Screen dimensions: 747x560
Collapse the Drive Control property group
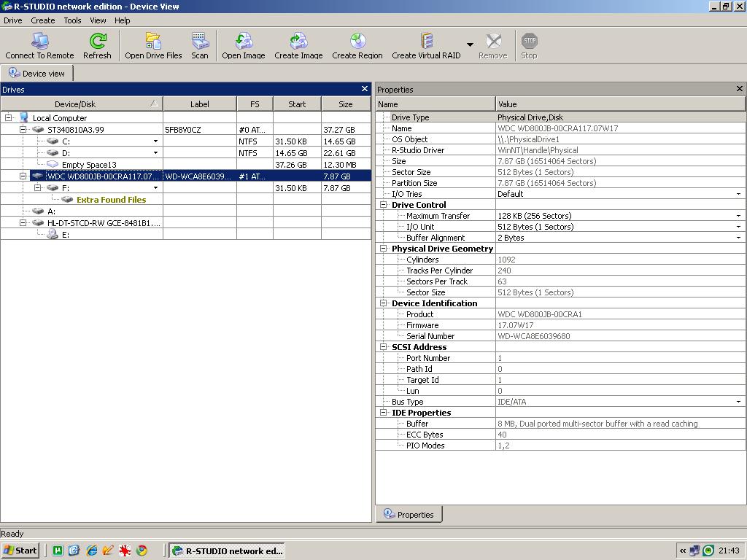point(384,204)
